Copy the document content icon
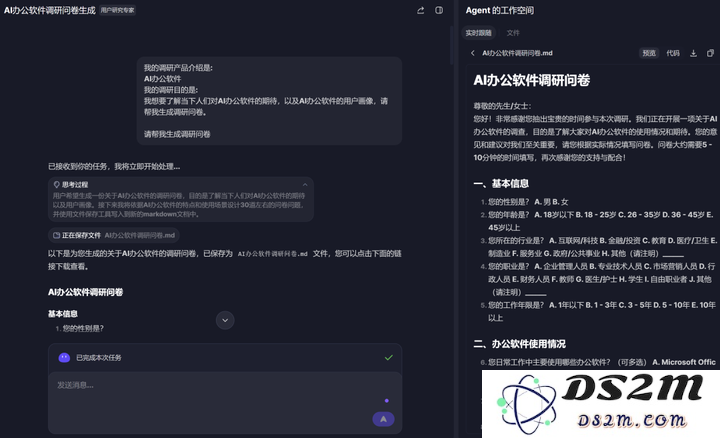This screenshot has width=720, height=438. click(x=710, y=53)
